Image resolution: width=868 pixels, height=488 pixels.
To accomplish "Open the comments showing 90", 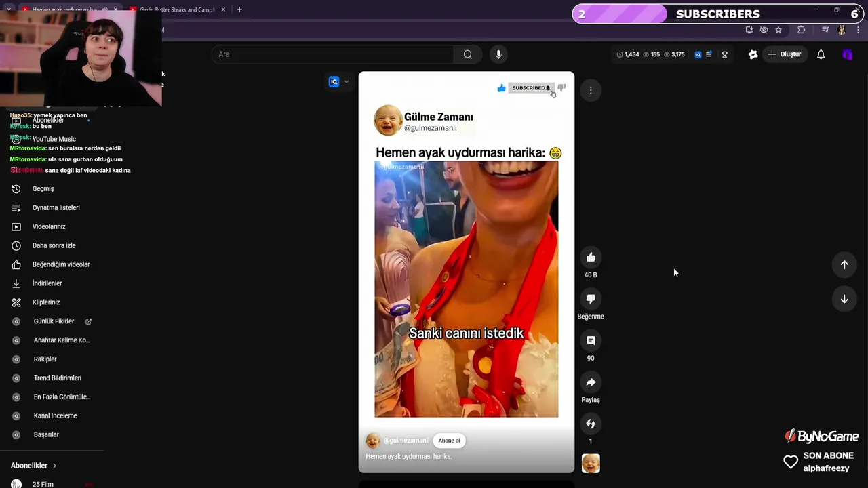I will [x=591, y=340].
